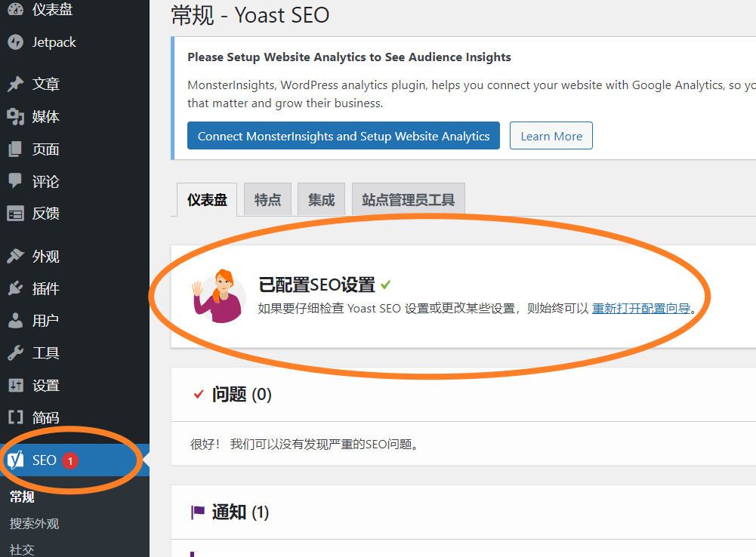
Task: Click the purple flag icon beside 通知
Action: pyautogui.click(x=198, y=512)
